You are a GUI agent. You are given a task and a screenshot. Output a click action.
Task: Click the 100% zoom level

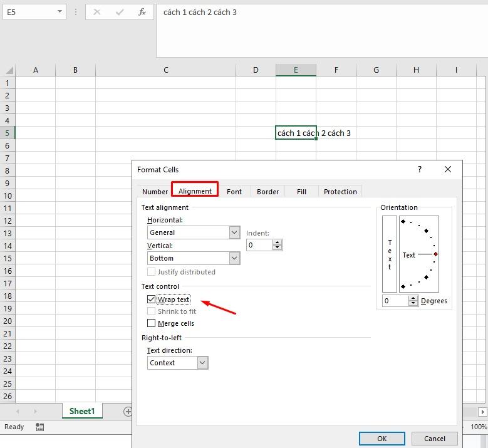(479, 427)
